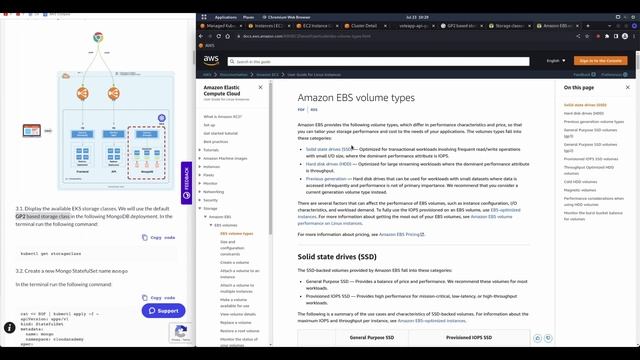Open the Support chat button

tap(163, 311)
